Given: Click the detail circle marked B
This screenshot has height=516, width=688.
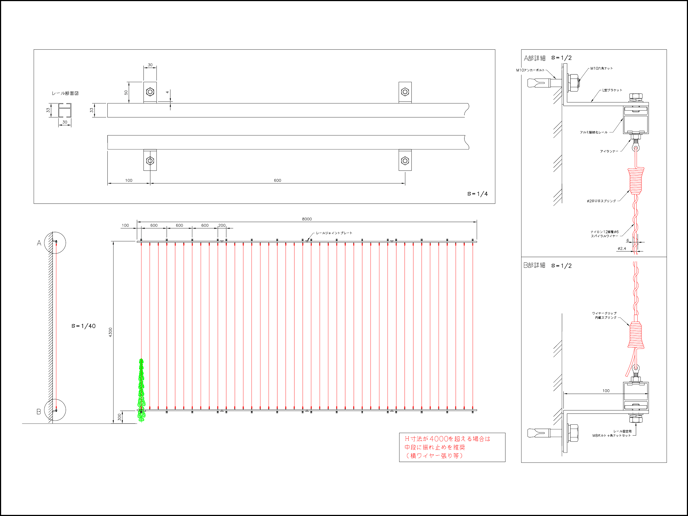Looking at the screenshot, I should 54,410.
